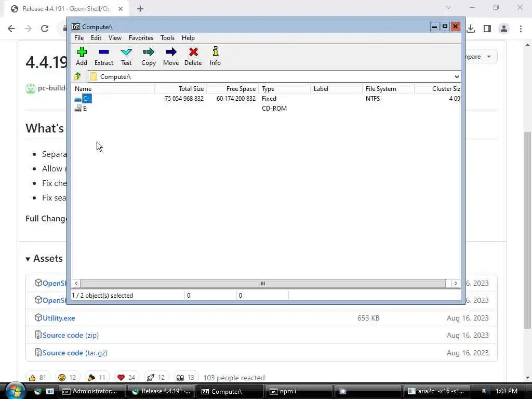Click the browser forward arrow

(x=28, y=29)
